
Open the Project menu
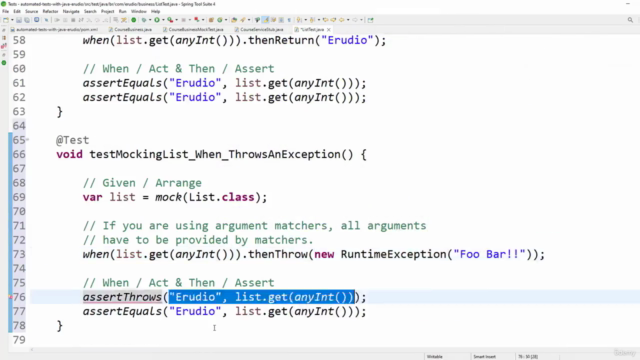coord(108,11)
